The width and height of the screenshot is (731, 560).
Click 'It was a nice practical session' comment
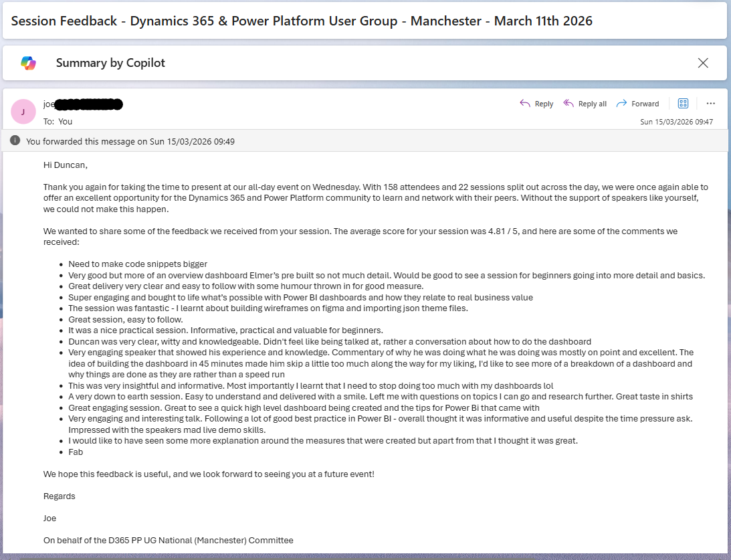coord(225,330)
